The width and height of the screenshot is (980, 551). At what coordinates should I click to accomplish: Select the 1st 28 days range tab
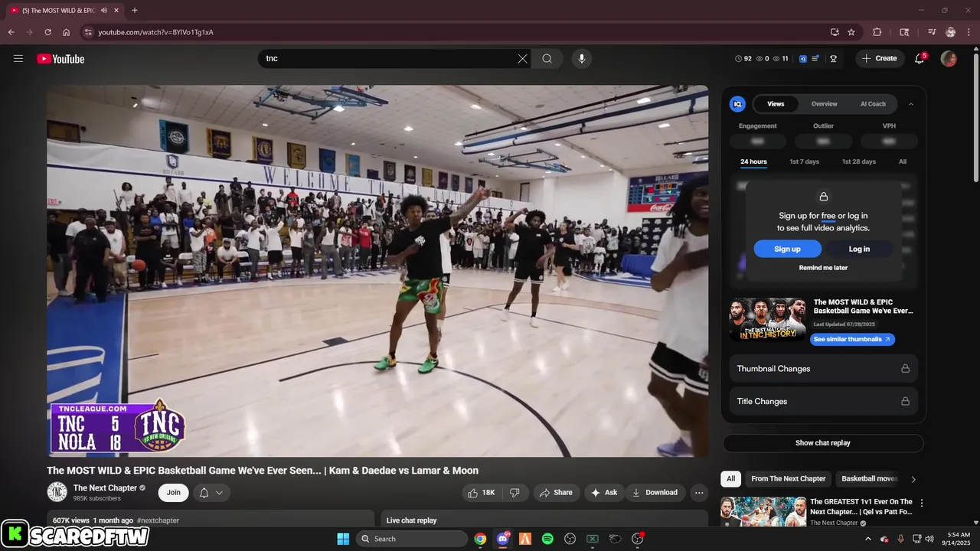[859, 162]
